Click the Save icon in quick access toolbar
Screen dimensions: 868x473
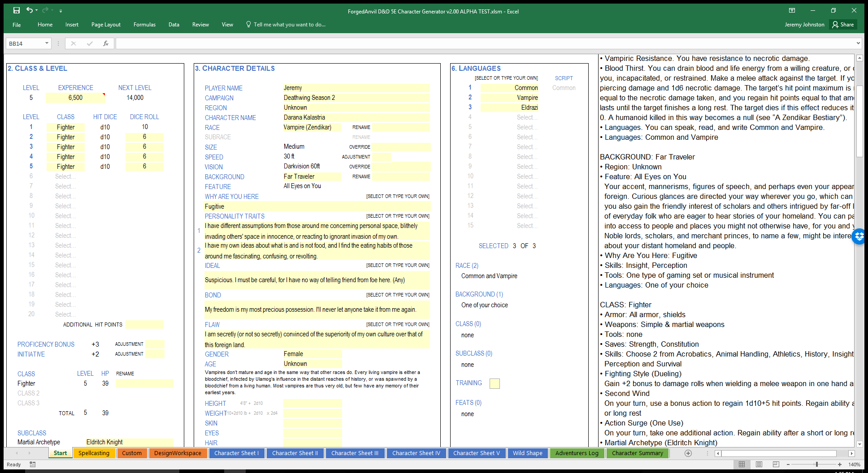[17, 10]
